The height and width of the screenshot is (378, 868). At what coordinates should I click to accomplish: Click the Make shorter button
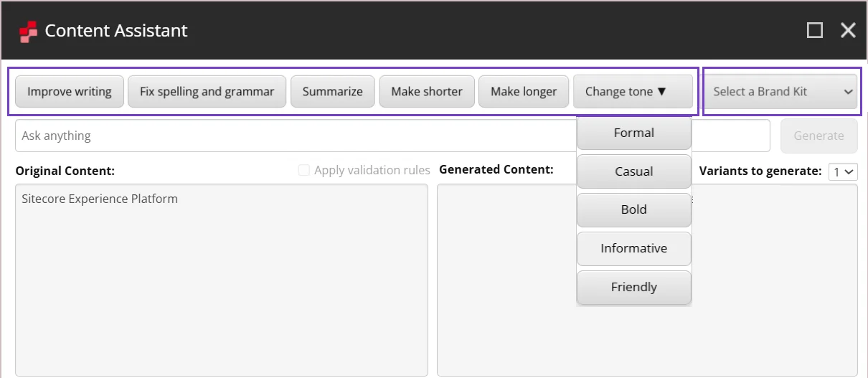[x=427, y=91]
